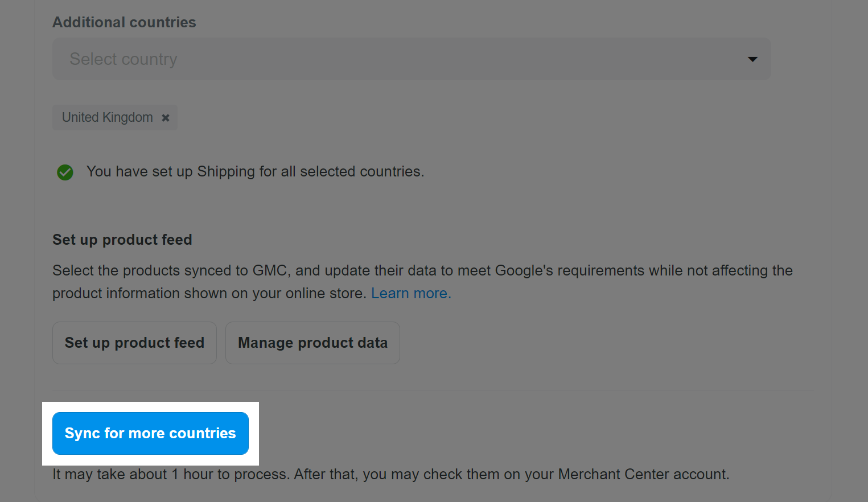Click the word GMC in the description
This screenshot has height=502, width=868.
coord(269,270)
